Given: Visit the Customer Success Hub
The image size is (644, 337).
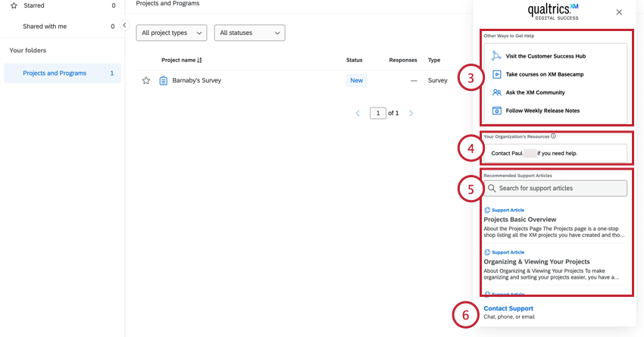Looking at the screenshot, I should click(546, 56).
